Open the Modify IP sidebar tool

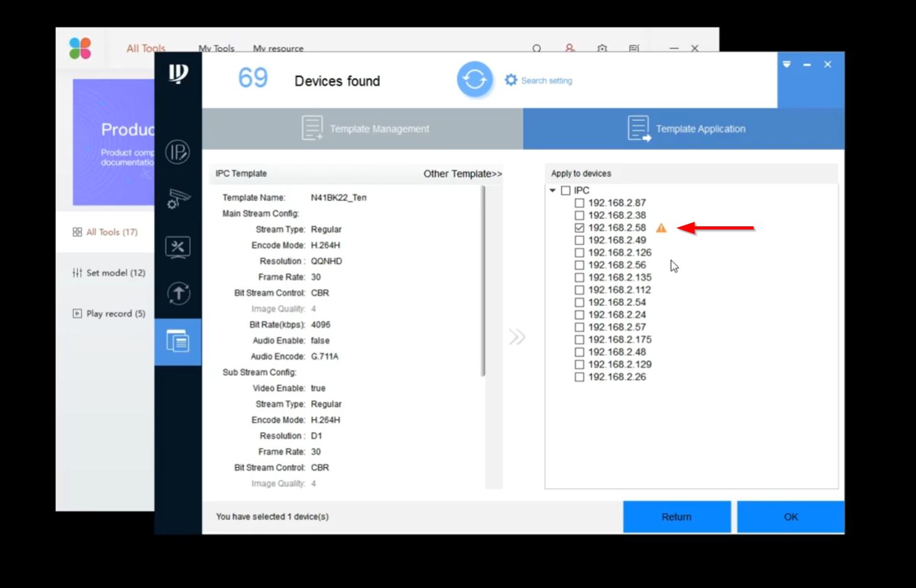[178, 152]
